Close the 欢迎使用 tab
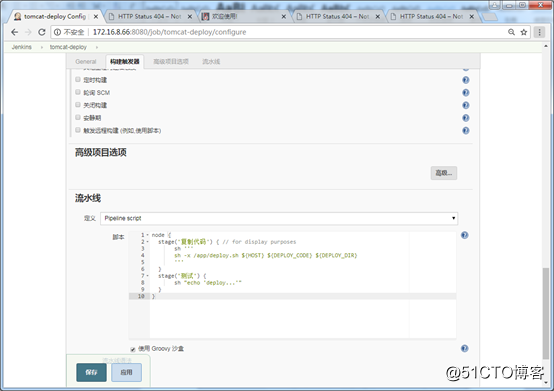Screen dimensions: 554x391 click(x=283, y=17)
